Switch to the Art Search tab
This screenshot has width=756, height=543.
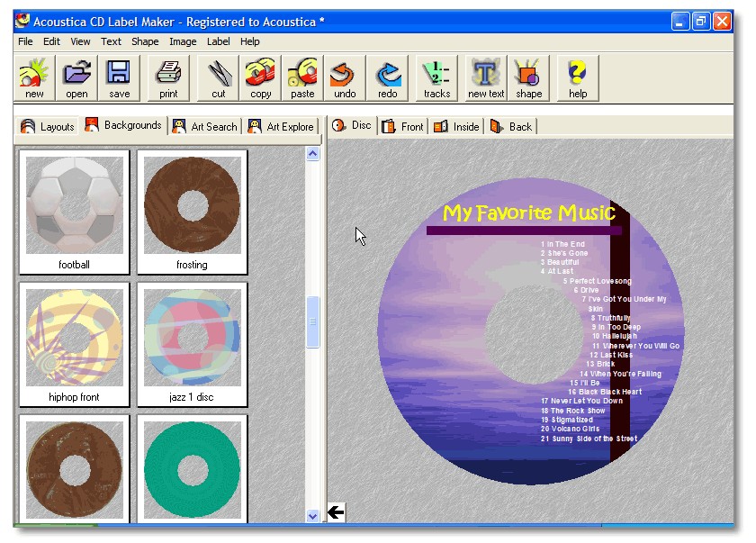point(205,126)
